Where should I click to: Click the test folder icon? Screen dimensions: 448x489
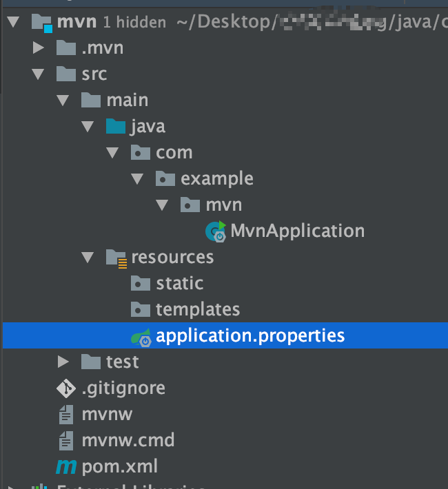point(91,362)
